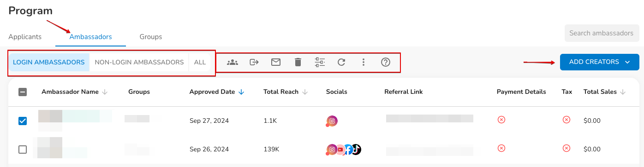The height and width of the screenshot is (167, 644).
Task: Click the help question mark icon
Action: coord(386,62)
